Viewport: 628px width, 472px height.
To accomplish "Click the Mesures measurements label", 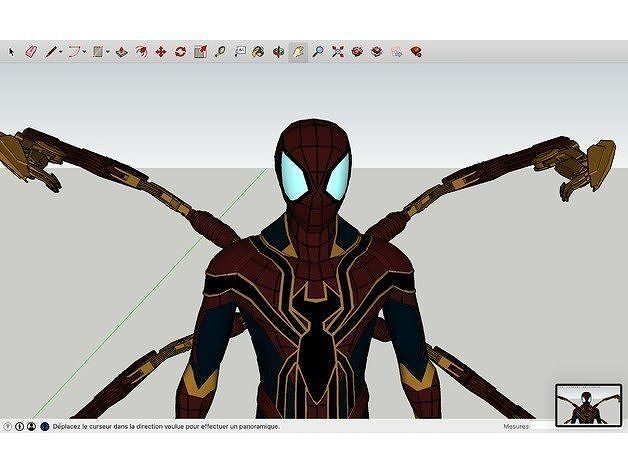I will click(516, 427).
